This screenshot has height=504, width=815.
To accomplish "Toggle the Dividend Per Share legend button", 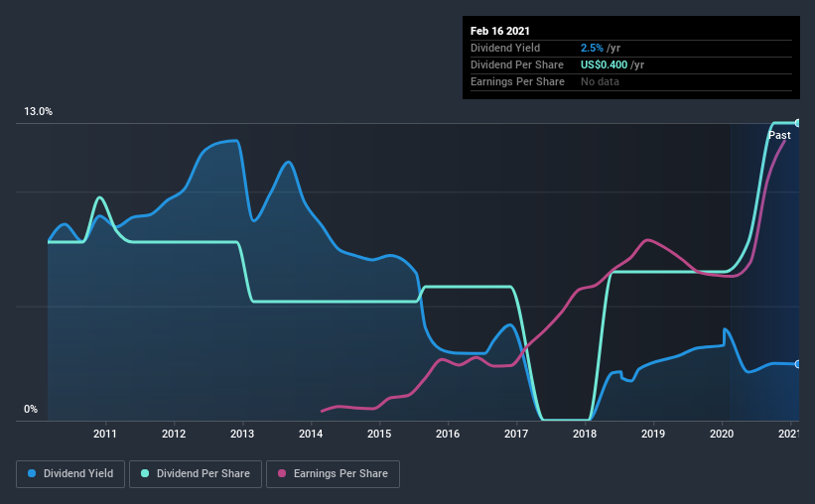I will click(196, 474).
